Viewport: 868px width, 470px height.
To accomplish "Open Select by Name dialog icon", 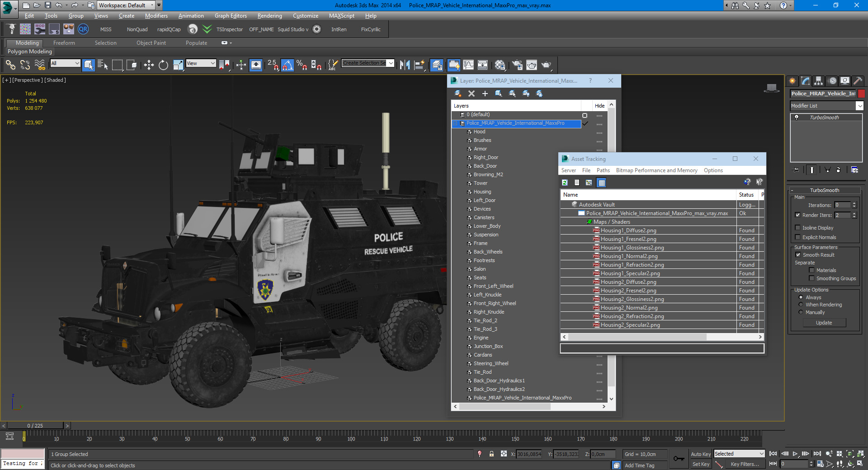I will 103,65.
